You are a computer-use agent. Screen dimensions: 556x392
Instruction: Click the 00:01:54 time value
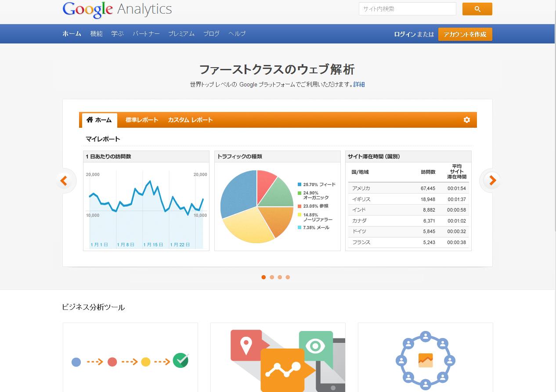[457, 188]
